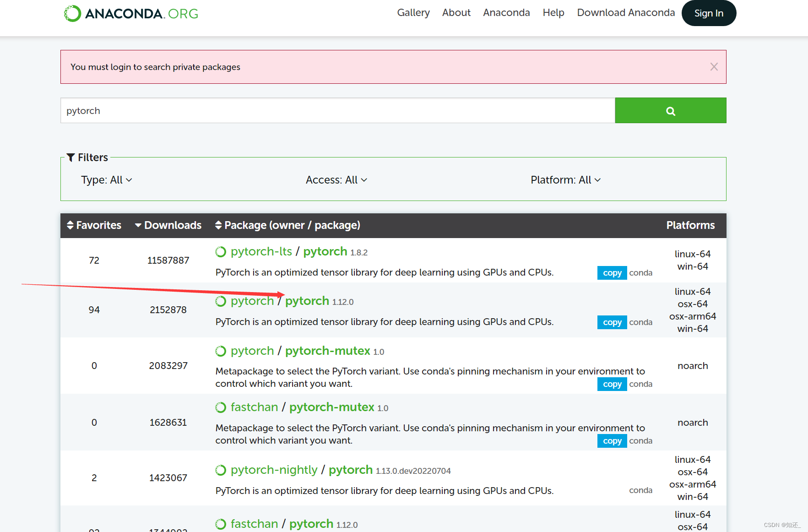Open pytorch owner link in pytorch-mutex row
This screenshot has width=808, height=532.
pyautogui.click(x=252, y=351)
